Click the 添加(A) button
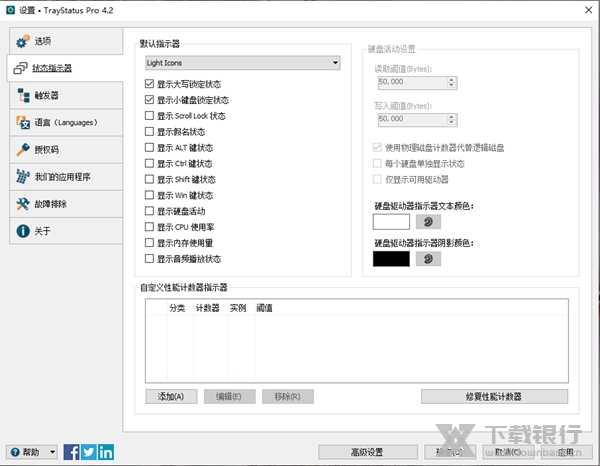 point(171,397)
